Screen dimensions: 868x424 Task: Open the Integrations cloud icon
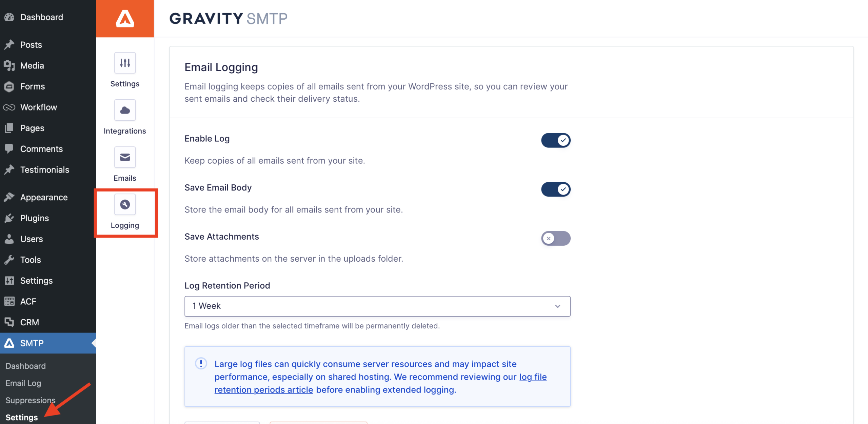[x=125, y=110]
